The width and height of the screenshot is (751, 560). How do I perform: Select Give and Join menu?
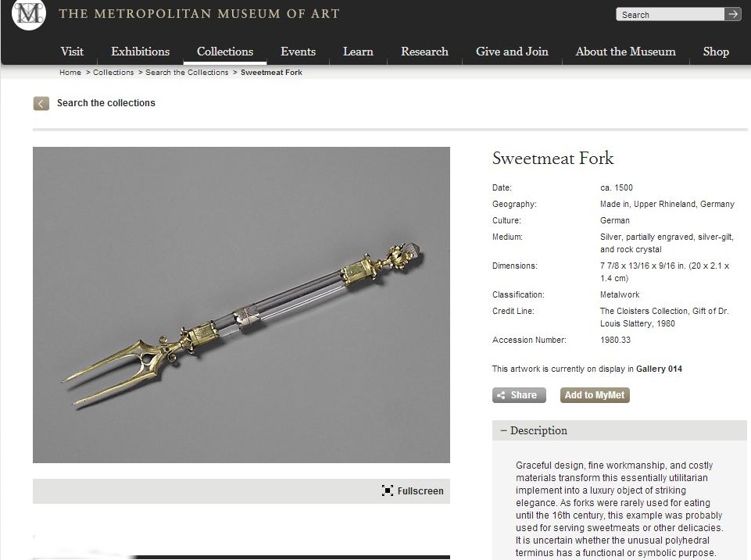tap(512, 52)
